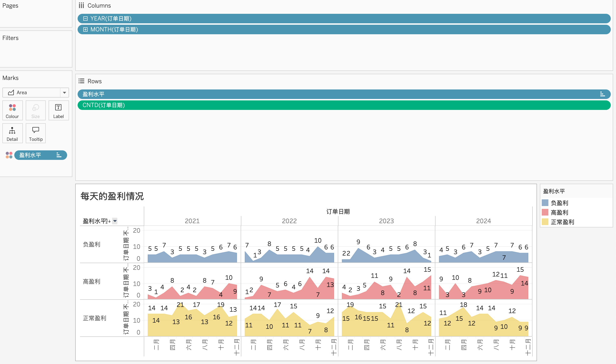Select 正常盈利 legend entry
The height and width of the screenshot is (364, 616).
pyautogui.click(x=562, y=222)
